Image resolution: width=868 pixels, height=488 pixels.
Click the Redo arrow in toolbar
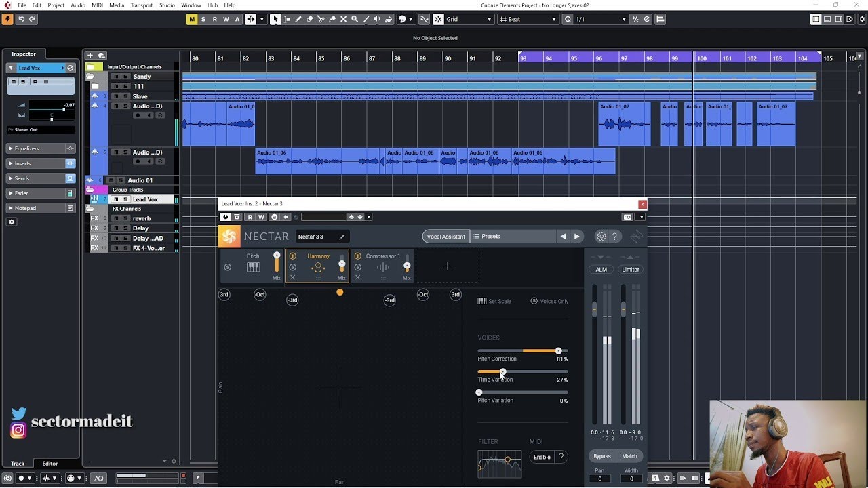pos(33,19)
